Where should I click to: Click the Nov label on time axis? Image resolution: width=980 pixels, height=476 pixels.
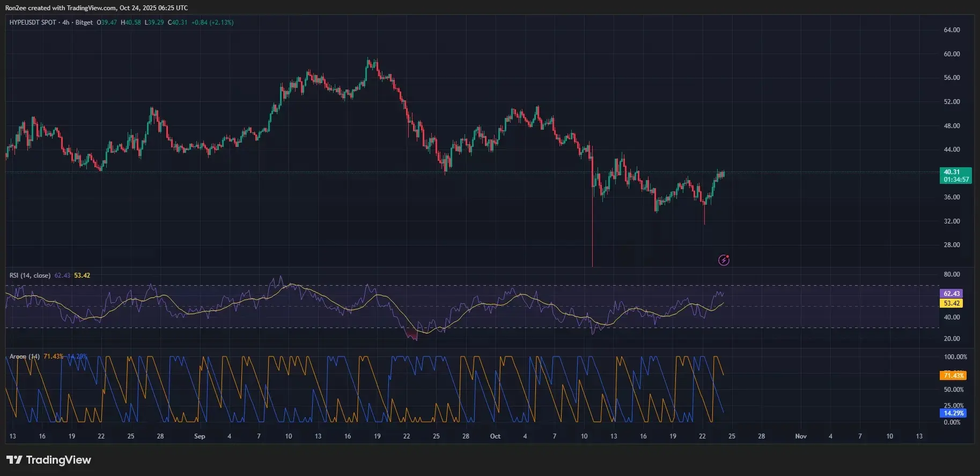801,436
